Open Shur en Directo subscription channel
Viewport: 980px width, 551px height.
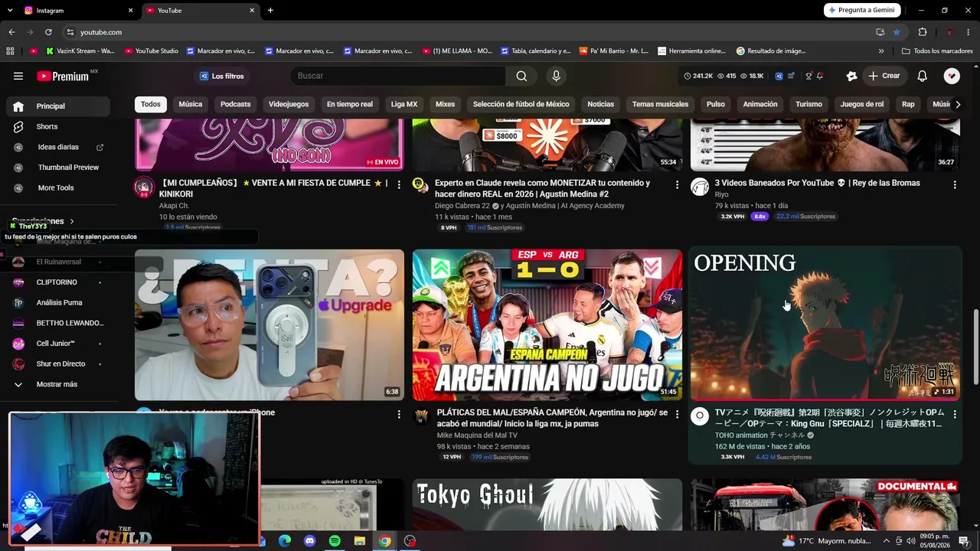[x=58, y=364]
